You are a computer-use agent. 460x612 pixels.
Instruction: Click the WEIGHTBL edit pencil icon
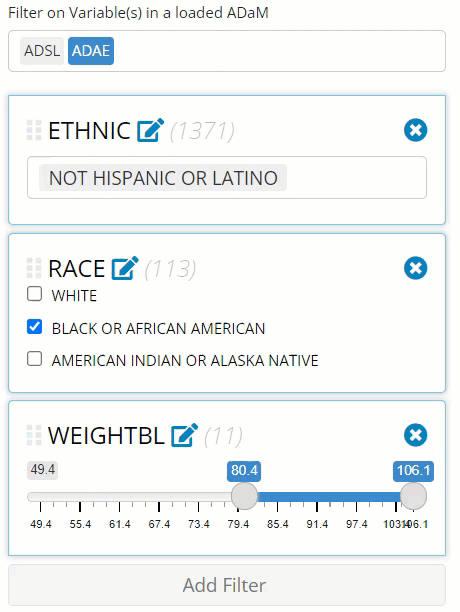coord(185,435)
